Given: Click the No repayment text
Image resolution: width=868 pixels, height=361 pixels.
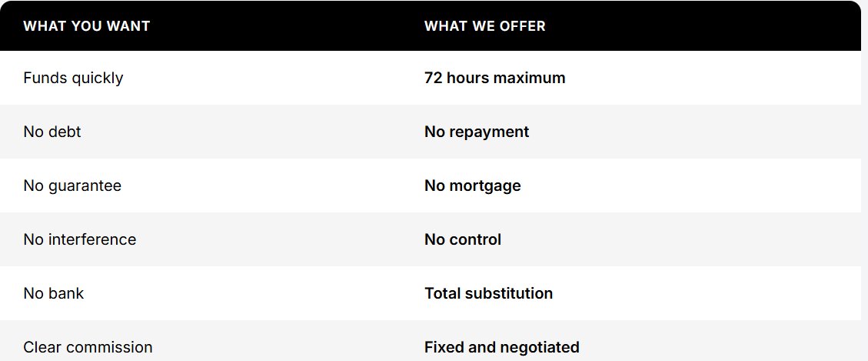Looking at the screenshot, I should pyautogui.click(x=477, y=132).
